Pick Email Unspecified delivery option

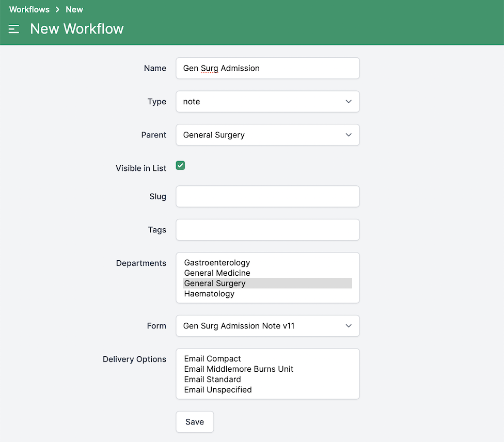(218, 390)
